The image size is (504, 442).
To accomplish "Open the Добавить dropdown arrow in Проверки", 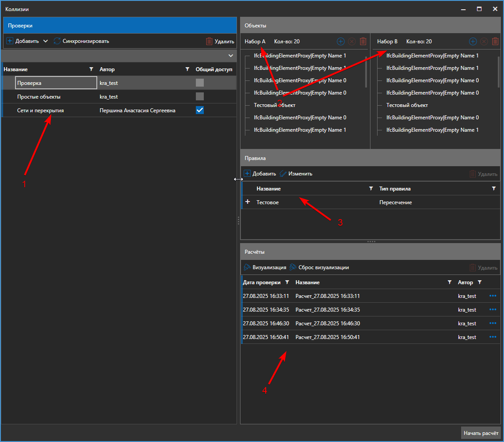I will point(46,41).
